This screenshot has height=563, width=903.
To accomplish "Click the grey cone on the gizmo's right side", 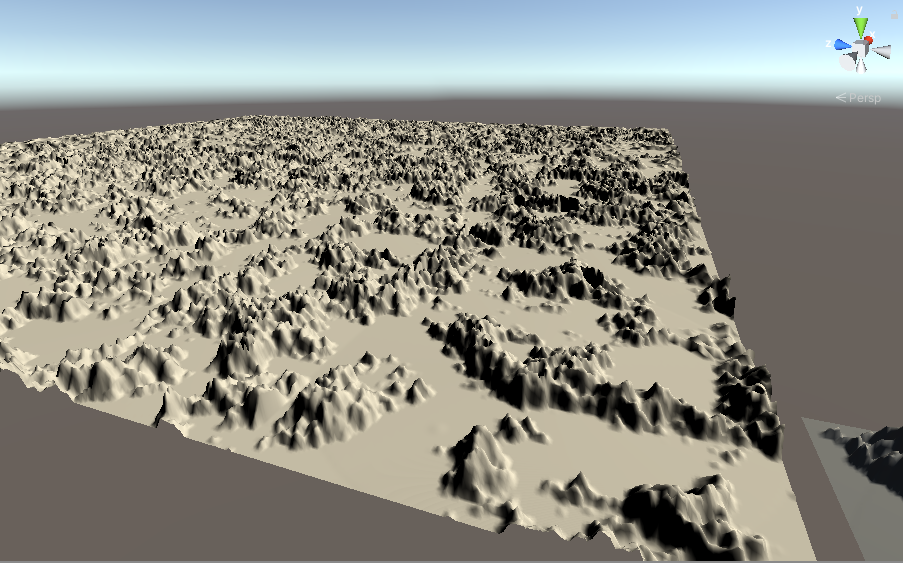I will pos(881,52).
